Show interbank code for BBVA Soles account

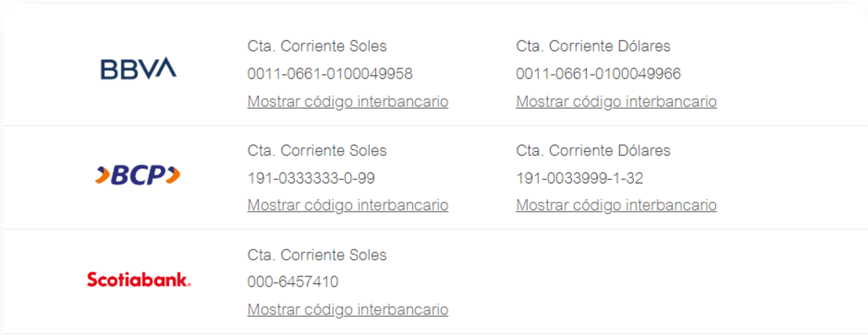click(x=347, y=102)
